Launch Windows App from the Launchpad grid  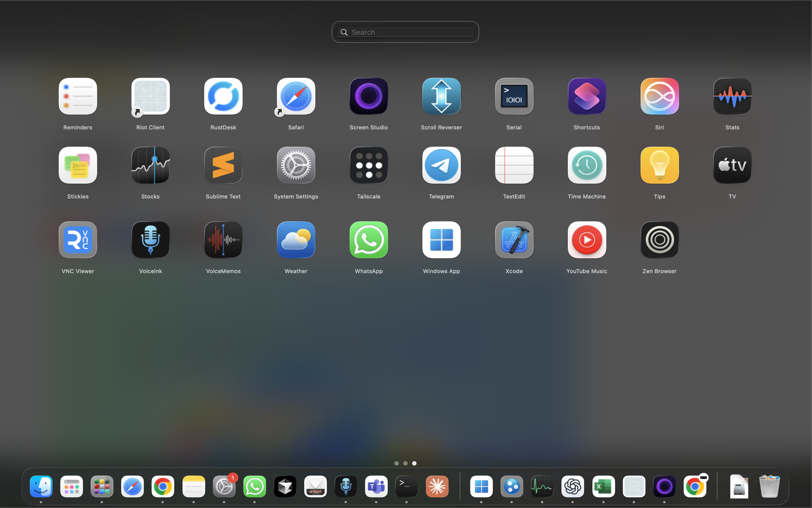click(x=441, y=240)
